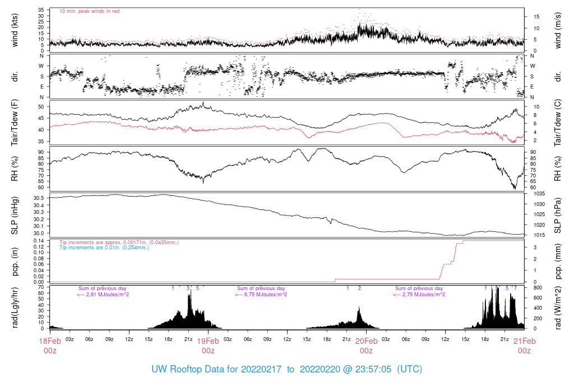The image size is (574, 392).
Task: Click the 'wind (kts)' axis label
Action: click(x=15, y=30)
